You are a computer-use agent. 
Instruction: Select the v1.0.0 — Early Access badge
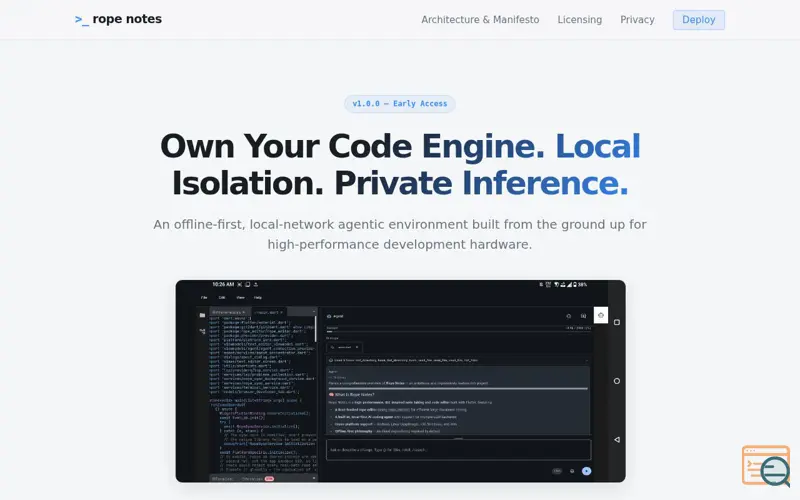(399, 104)
